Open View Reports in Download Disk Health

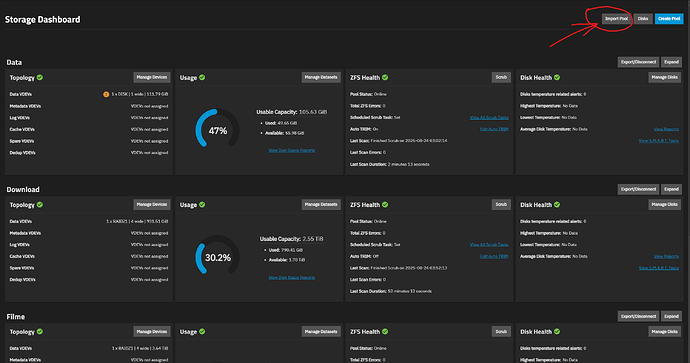point(666,256)
